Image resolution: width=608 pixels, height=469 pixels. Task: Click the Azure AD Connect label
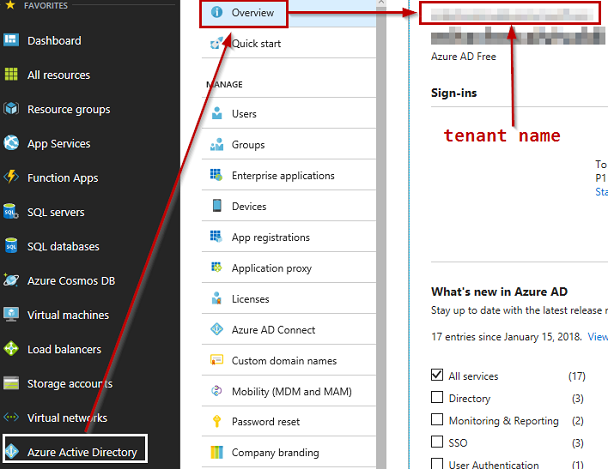[273, 330]
